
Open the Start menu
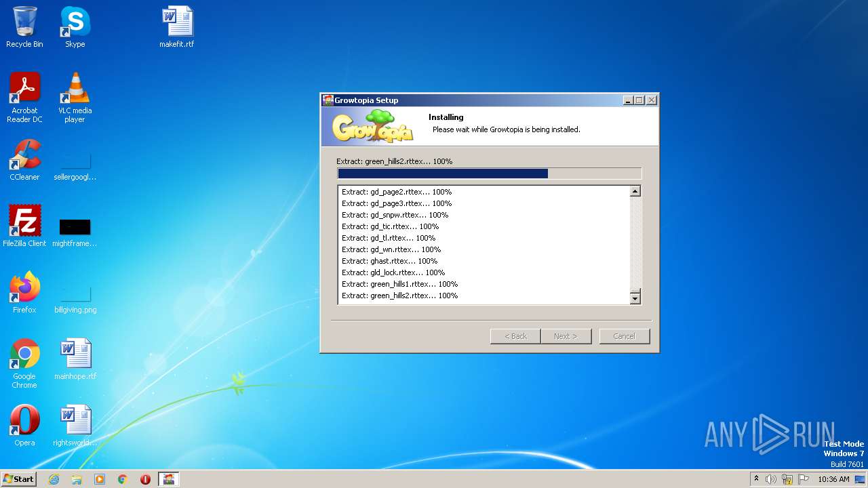coord(18,479)
